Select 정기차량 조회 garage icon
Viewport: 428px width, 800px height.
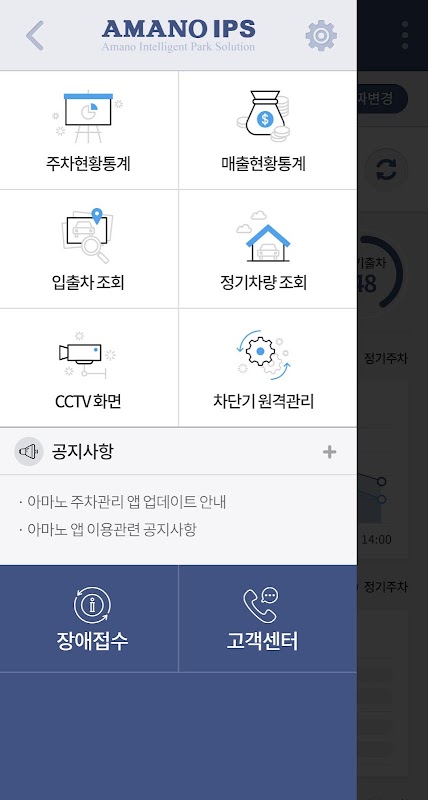(x=263, y=236)
